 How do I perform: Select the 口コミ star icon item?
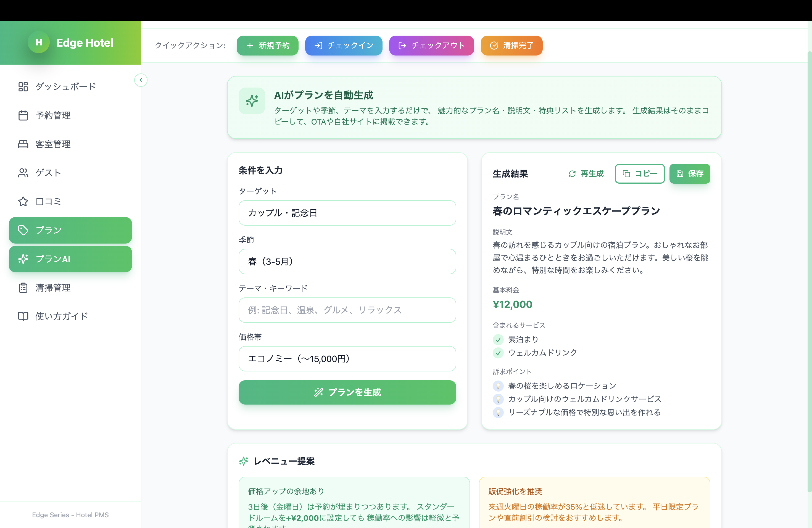pos(23,202)
